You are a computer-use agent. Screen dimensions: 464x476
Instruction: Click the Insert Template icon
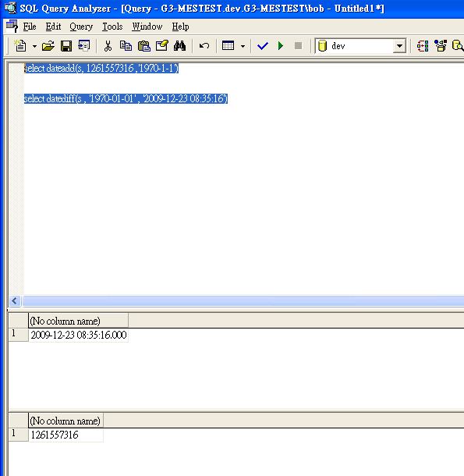click(83, 46)
